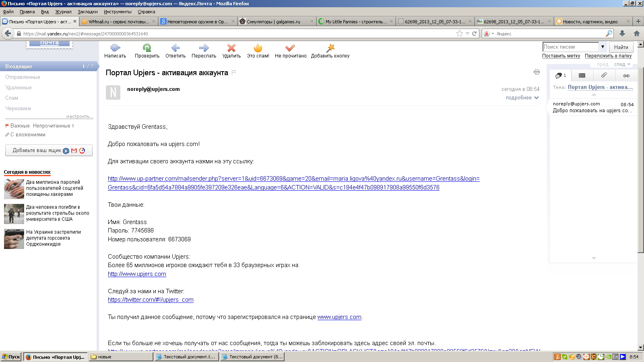This screenshot has height=362, width=644.
Task: Open http://www.upjers.com link
Action: (x=137, y=274)
